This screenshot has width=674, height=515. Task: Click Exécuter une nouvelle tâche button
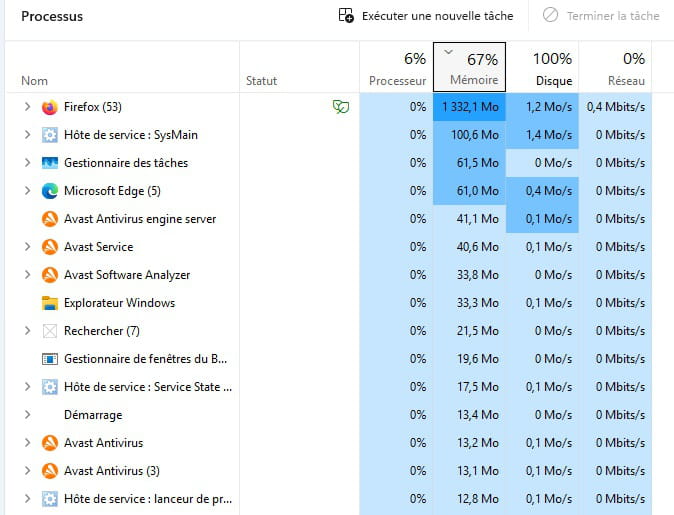[426, 16]
